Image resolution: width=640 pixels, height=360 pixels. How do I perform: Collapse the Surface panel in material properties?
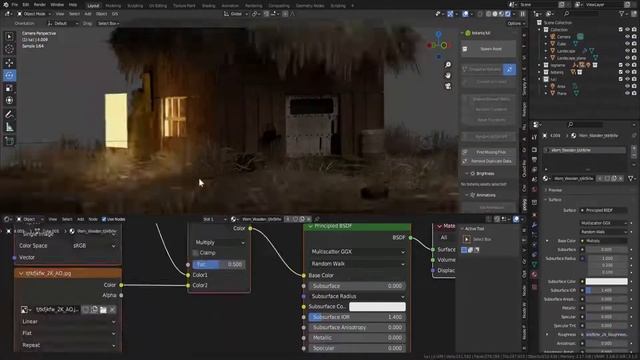(555, 200)
